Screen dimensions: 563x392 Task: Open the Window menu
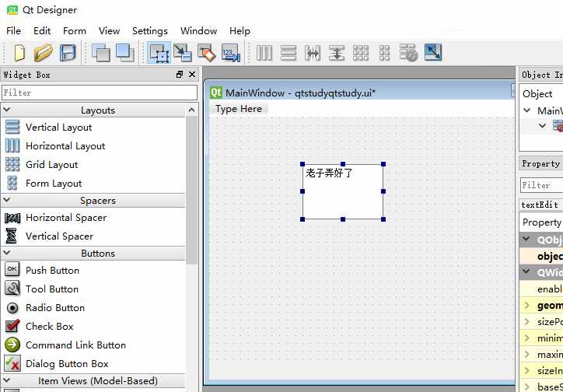point(198,31)
